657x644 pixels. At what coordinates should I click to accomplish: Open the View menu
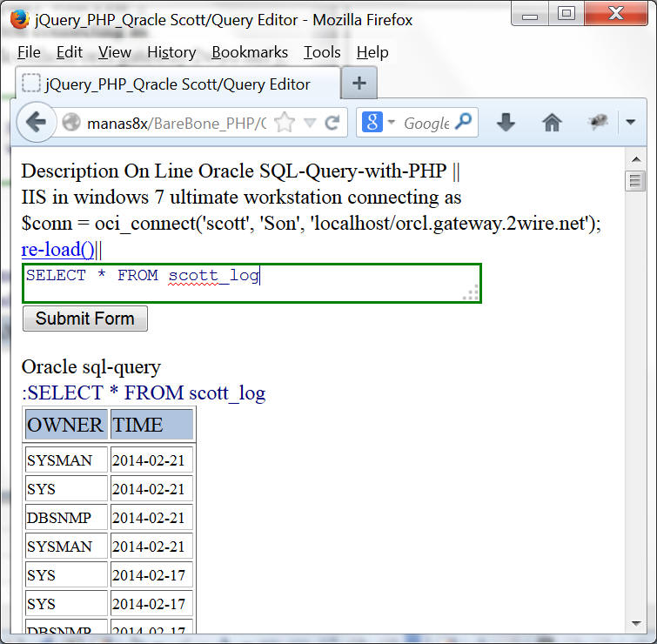(114, 52)
